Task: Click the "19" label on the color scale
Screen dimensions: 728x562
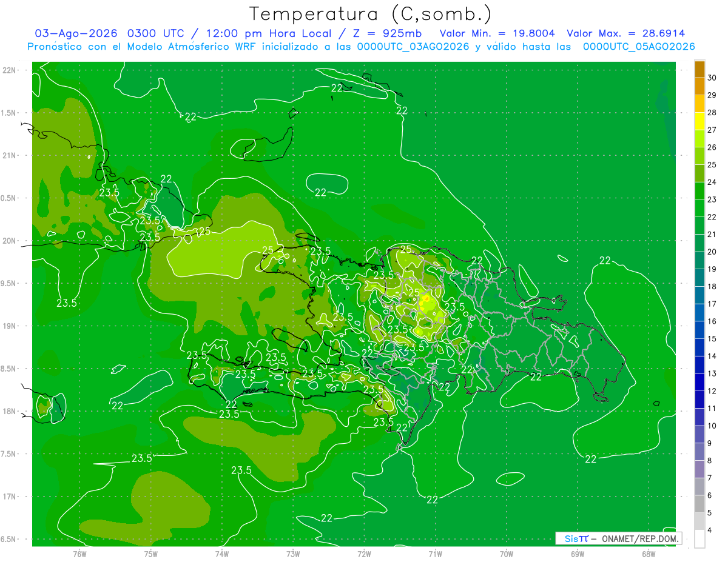Action: [712, 269]
